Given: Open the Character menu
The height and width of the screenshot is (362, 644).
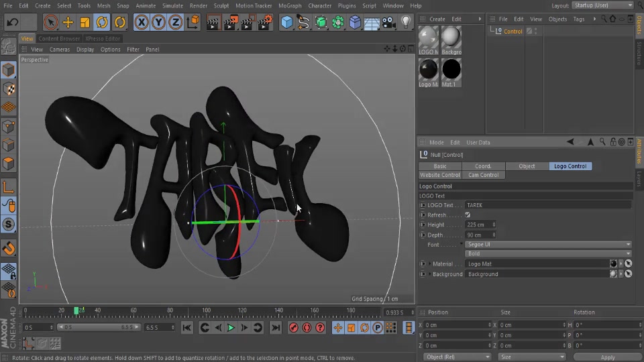Looking at the screenshot, I should (x=319, y=6).
